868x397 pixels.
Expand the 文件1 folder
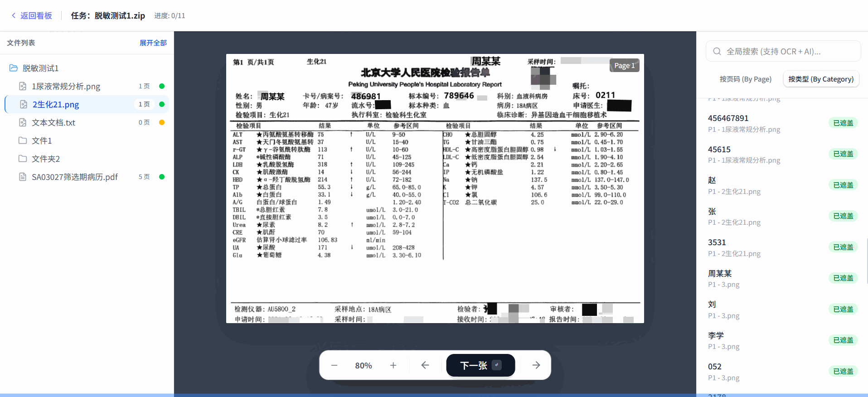tap(42, 140)
